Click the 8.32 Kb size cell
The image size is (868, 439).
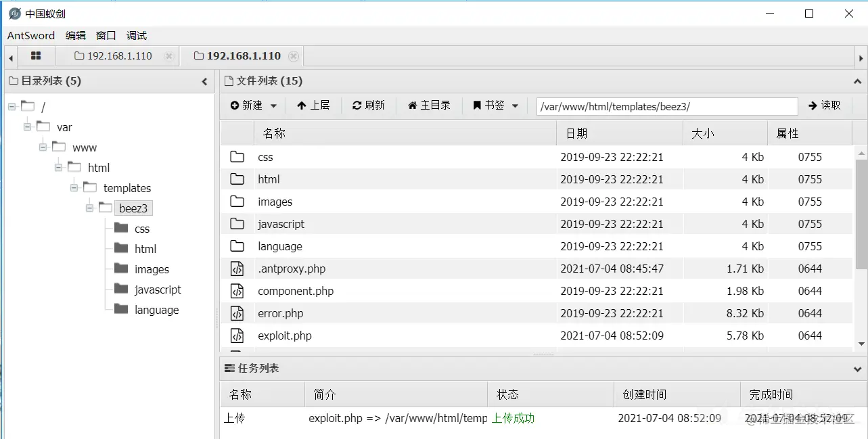pyautogui.click(x=745, y=313)
